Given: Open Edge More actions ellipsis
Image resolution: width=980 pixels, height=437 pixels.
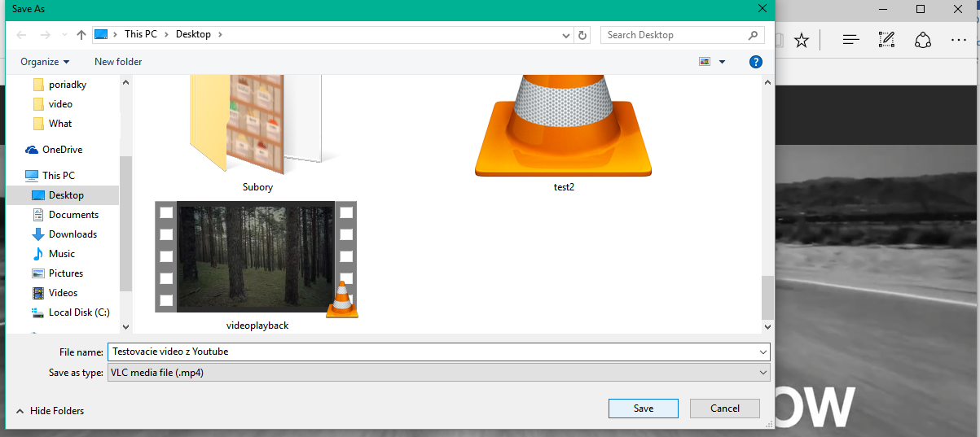Looking at the screenshot, I should (958, 40).
